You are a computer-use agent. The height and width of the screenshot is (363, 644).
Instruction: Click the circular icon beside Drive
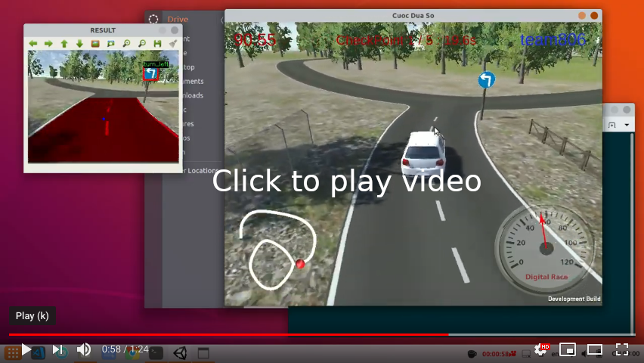[153, 20]
